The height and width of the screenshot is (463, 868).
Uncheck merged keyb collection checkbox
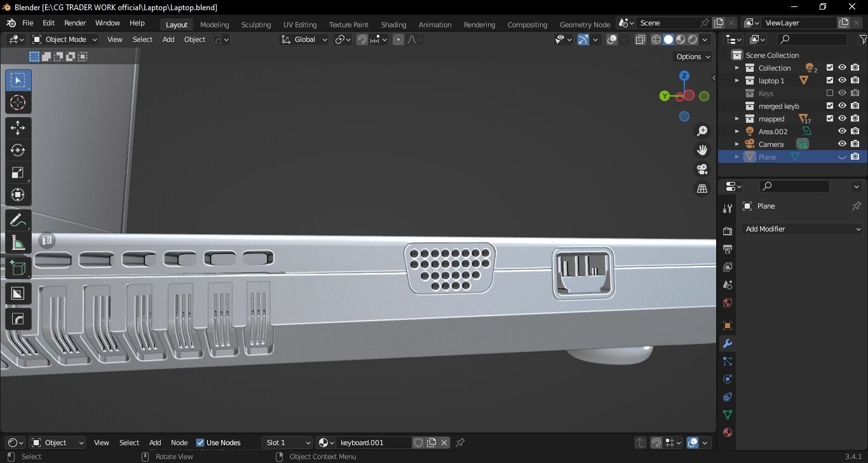tap(830, 106)
